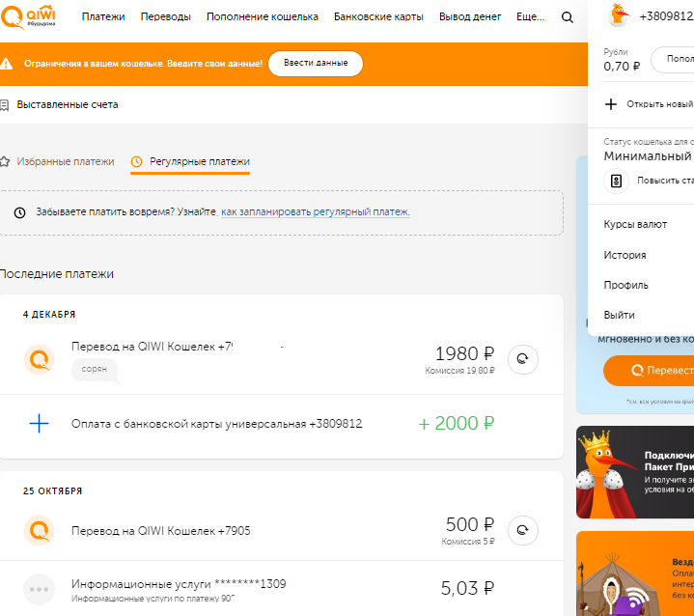694x616 pixels.
Task: Open Курсы валют from account menu
Action: (x=635, y=225)
